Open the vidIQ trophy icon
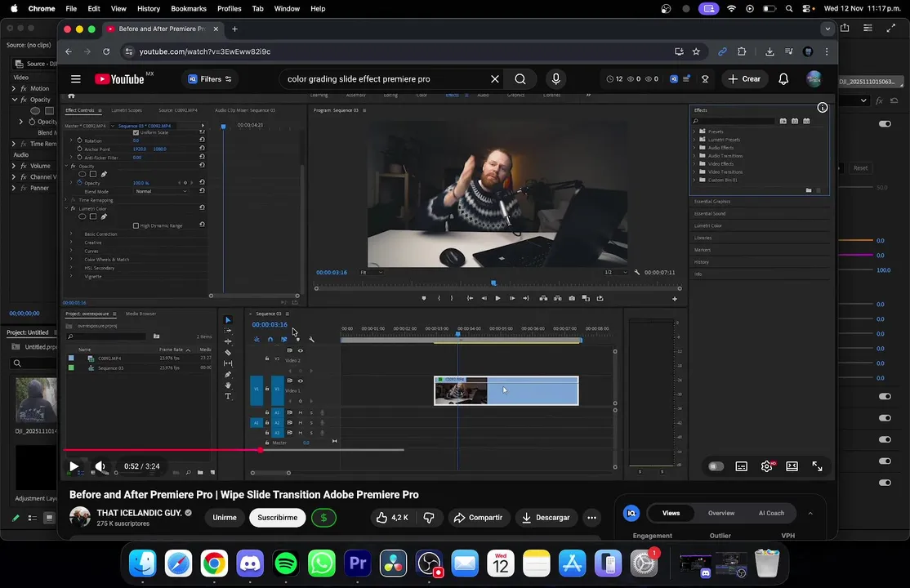This screenshot has width=910, height=588. click(x=705, y=79)
